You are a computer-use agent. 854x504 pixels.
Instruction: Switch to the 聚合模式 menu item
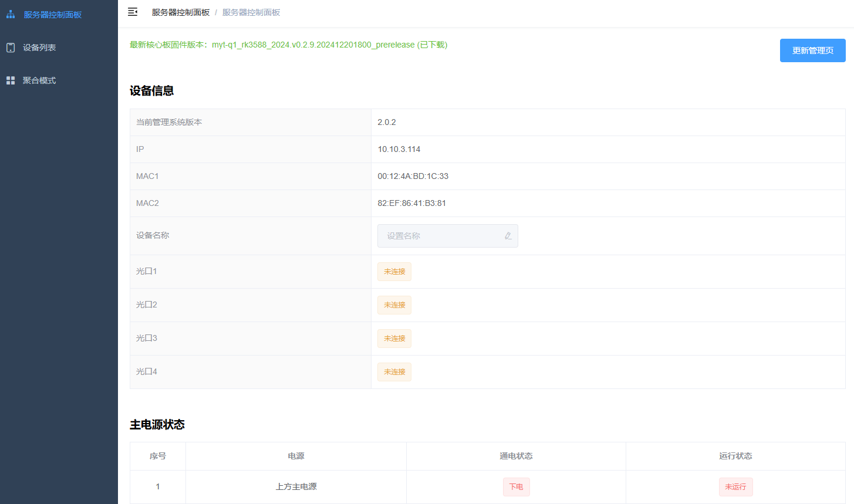pyautogui.click(x=39, y=80)
